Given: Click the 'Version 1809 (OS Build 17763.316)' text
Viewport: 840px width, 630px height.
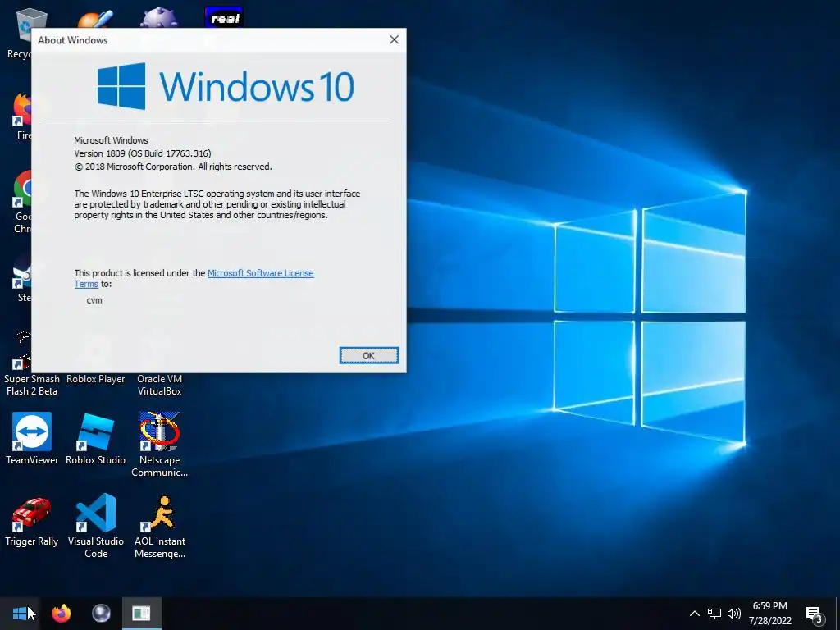Looking at the screenshot, I should pyautogui.click(x=143, y=153).
